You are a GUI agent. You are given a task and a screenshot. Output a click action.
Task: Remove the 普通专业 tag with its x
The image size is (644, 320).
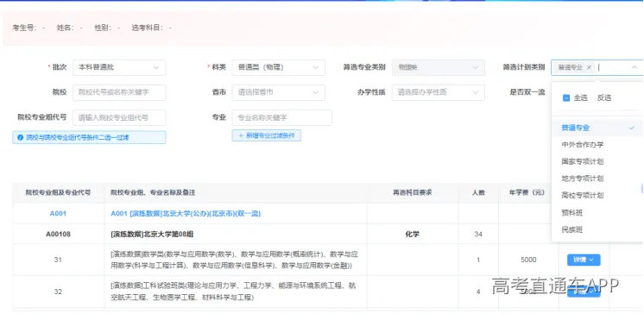click(589, 67)
